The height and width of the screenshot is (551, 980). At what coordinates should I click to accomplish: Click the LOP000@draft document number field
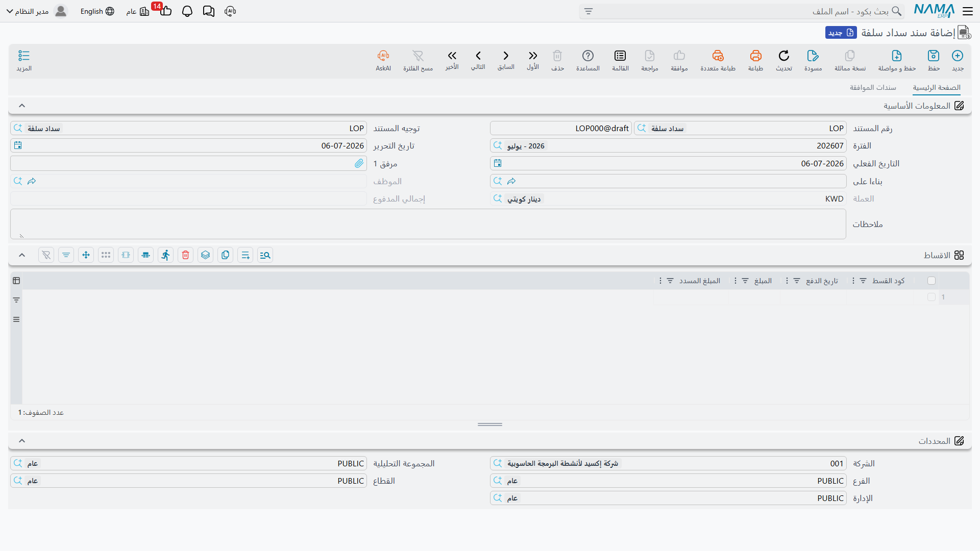click(561, 128)
